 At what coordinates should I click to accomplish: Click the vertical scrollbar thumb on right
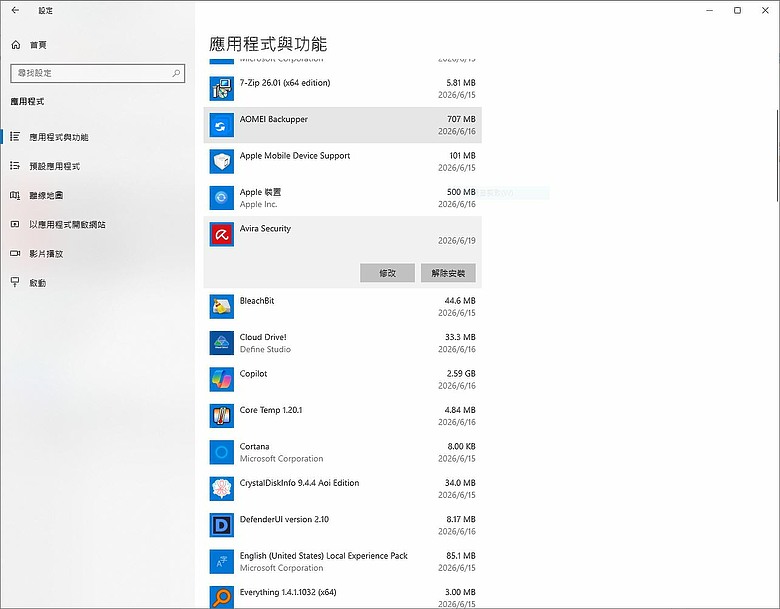[777, 155]
